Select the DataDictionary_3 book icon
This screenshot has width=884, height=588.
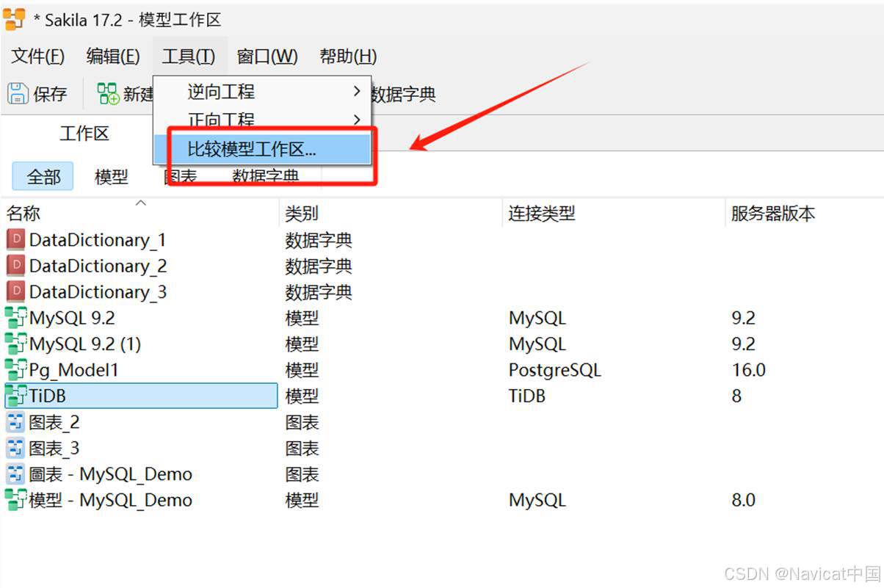(15, 291)
